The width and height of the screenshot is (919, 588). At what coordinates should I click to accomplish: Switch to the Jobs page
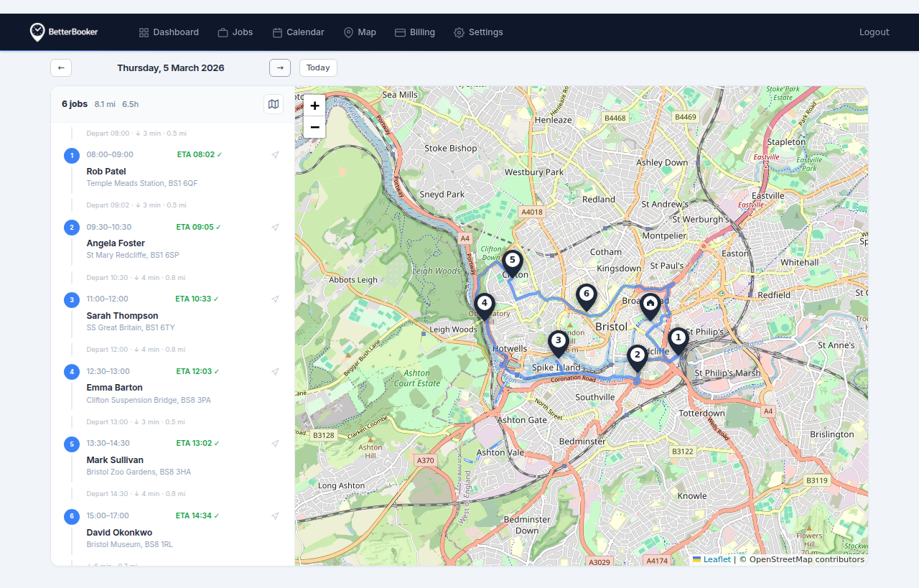tap(235, 32)
